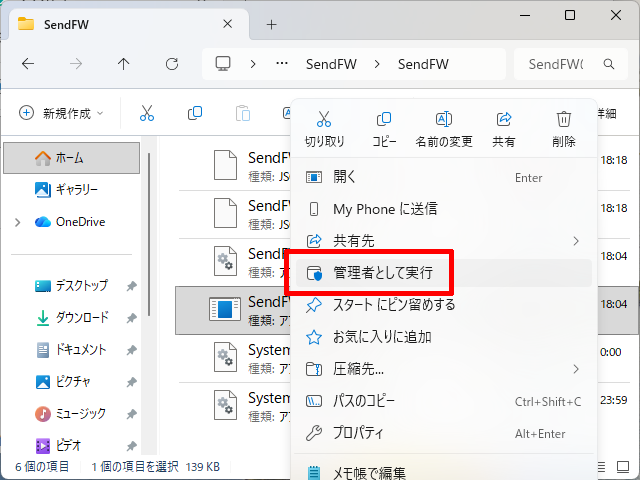Click the copy icon in context menu
The width and height of the screenshot is (640, 480).
click(384, 121)
